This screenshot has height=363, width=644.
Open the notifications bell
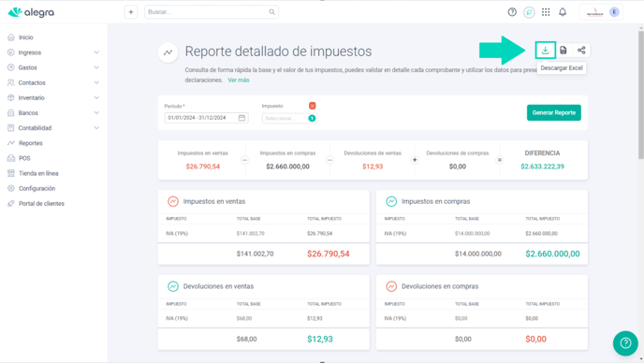tap(563, 12)
